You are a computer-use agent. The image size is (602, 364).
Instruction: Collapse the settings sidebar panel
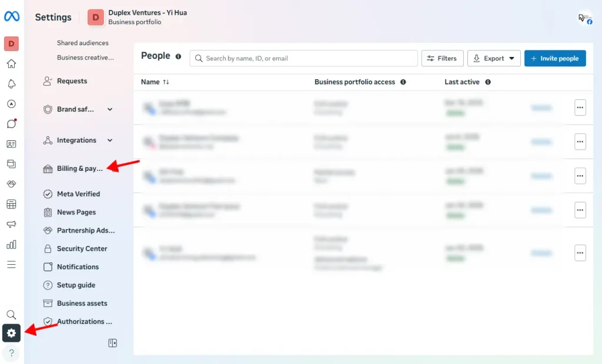[x=112, y=343]
